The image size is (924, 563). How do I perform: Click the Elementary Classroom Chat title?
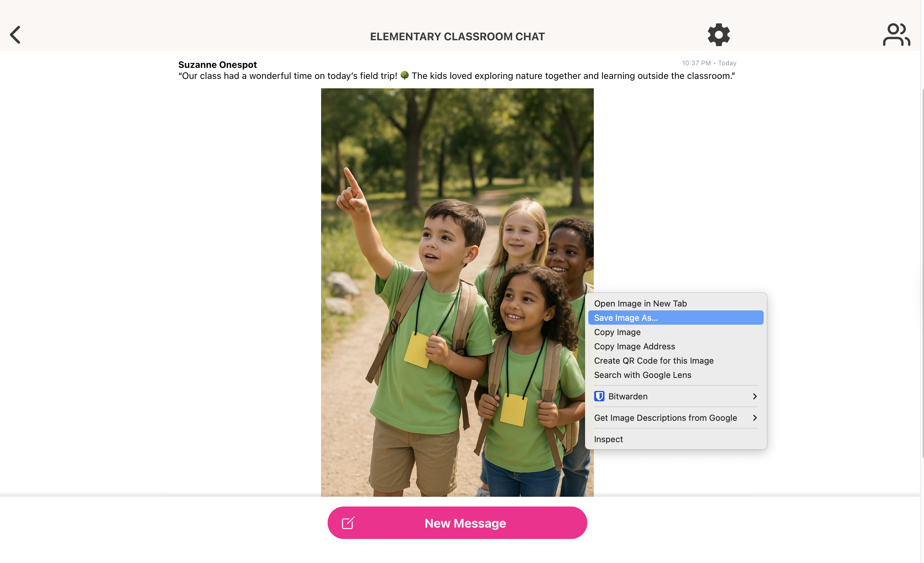[457, 36]
